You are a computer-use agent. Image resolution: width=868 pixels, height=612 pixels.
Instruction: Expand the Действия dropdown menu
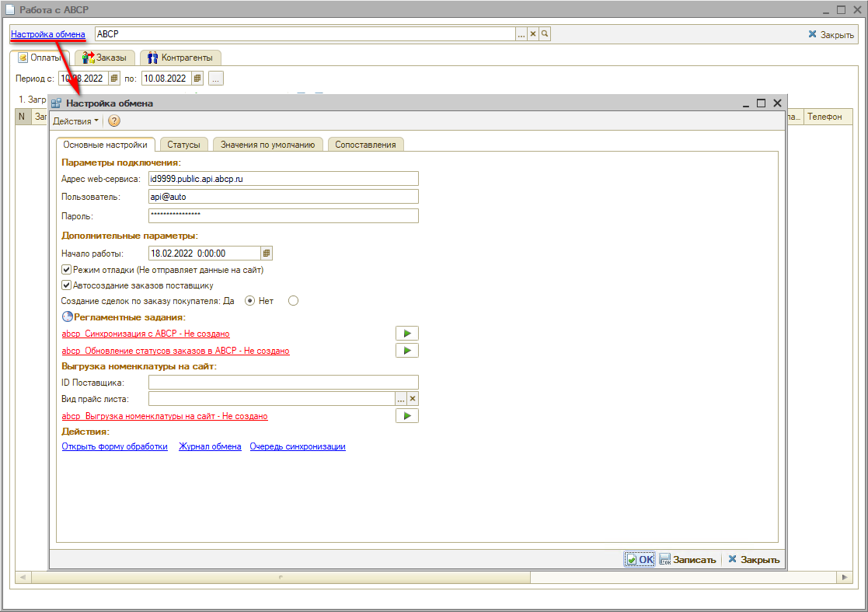(76, 121)
